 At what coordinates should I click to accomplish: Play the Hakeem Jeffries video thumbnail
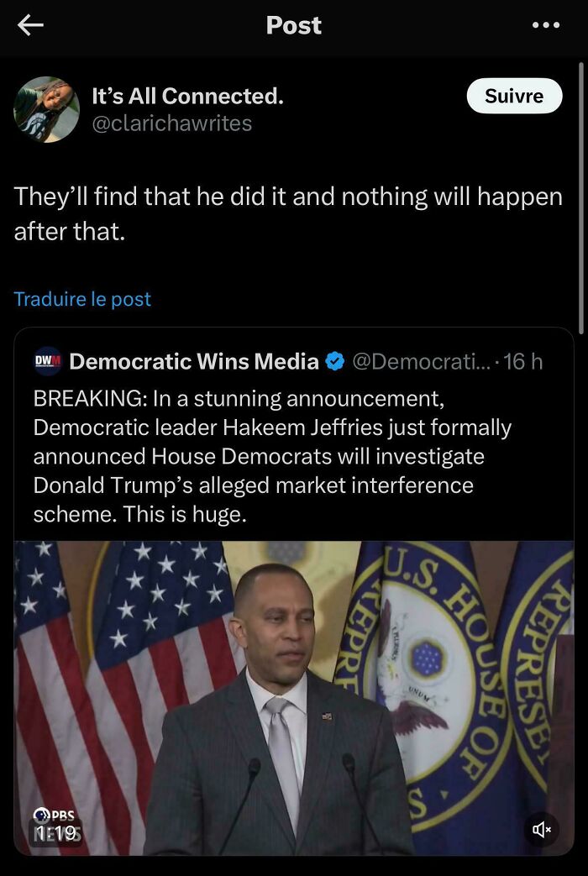pyautogui.click(x=294, y=697)
